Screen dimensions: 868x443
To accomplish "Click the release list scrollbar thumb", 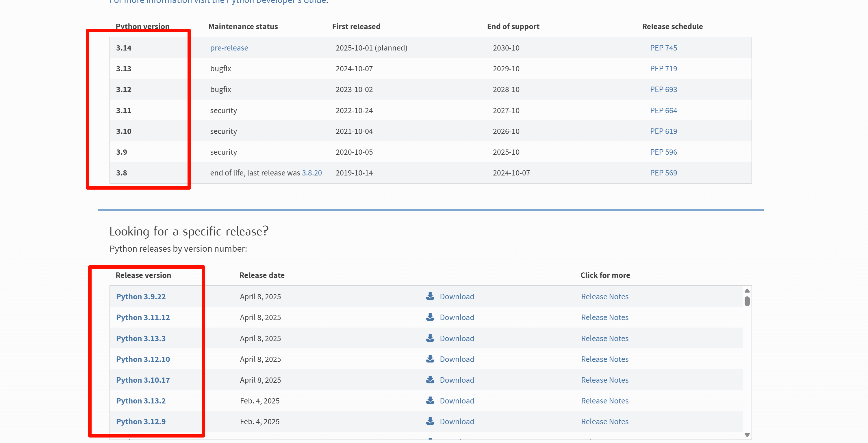I will point(747,301).
